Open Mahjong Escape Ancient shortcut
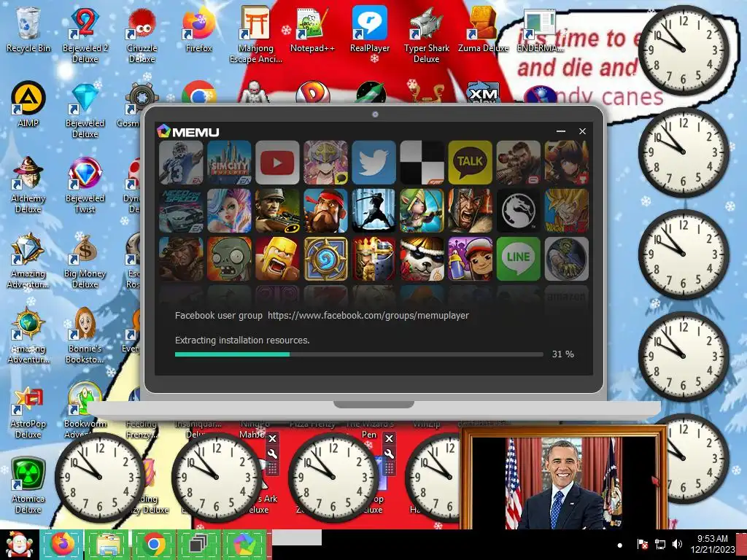Screen dimensions: 747x560 256,35
